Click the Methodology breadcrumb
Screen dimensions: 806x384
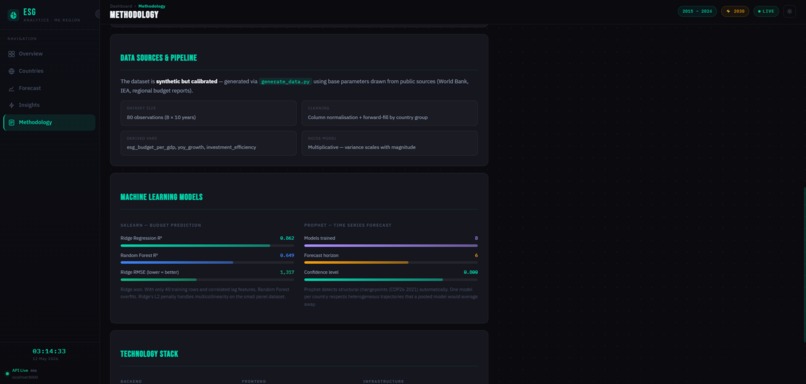click(x=152, y=6)
